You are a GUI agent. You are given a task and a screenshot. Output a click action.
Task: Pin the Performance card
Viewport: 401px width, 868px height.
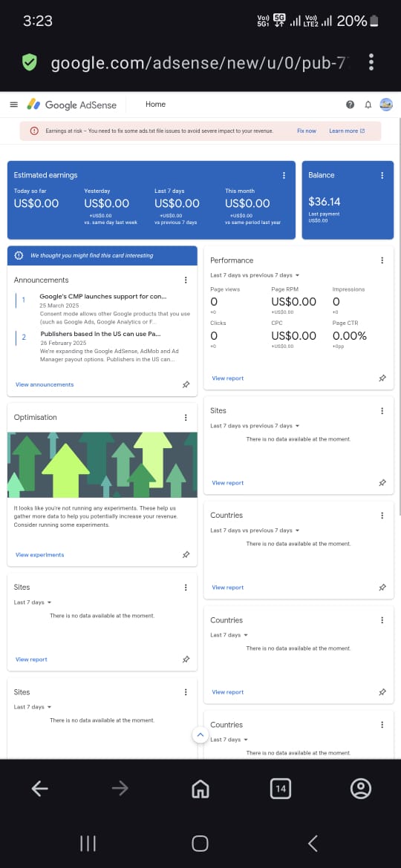[382, 378]
